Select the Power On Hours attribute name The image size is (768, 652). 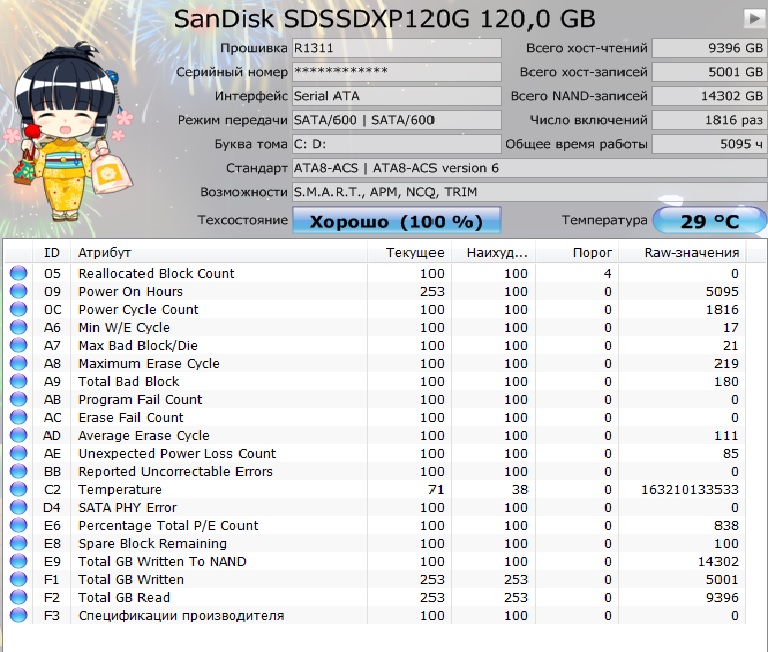tap(130, 291)
